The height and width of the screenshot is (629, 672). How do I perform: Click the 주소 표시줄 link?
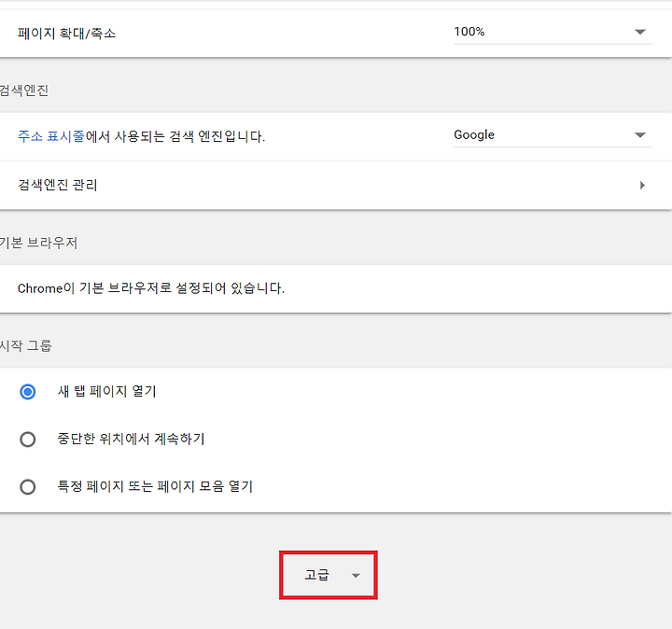51,136
